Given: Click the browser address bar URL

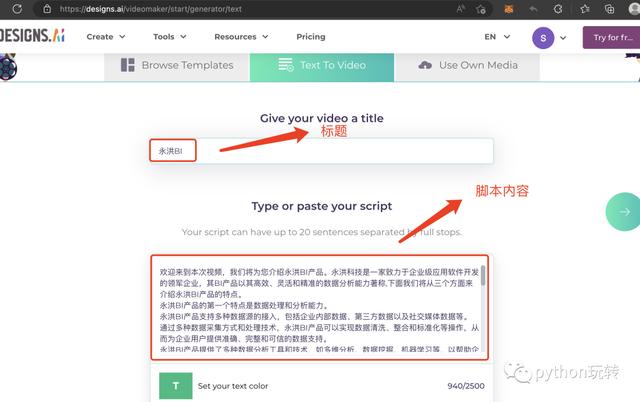Looking at the screenshot, I should click(151, 9).
